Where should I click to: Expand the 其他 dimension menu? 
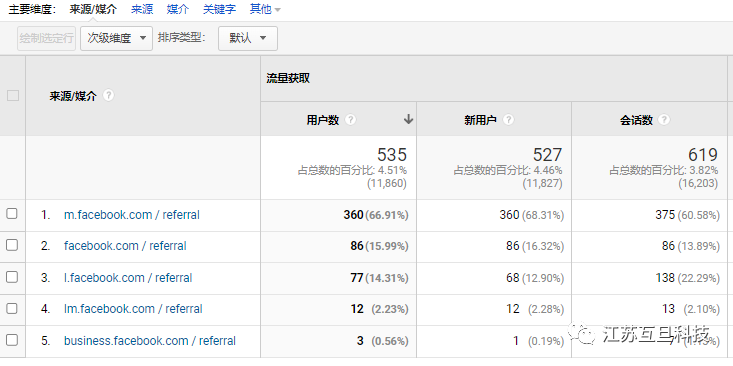(265, 9)
